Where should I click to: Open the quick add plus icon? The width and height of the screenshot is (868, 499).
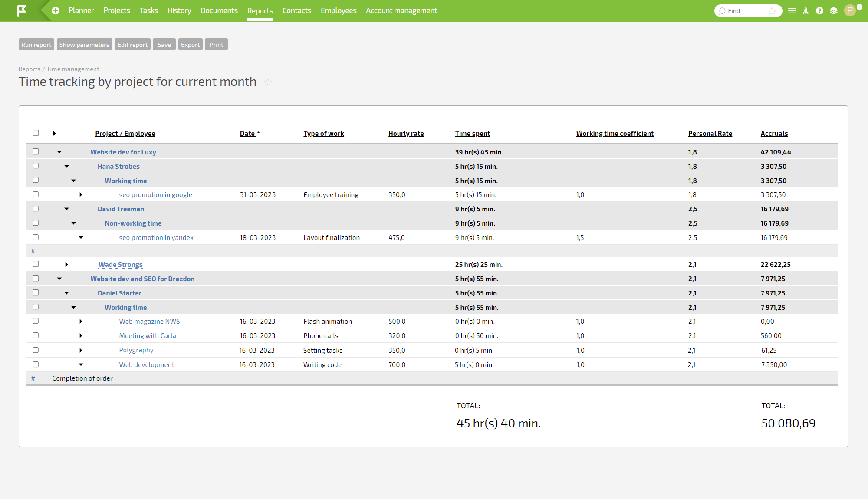tap(55, 11)
